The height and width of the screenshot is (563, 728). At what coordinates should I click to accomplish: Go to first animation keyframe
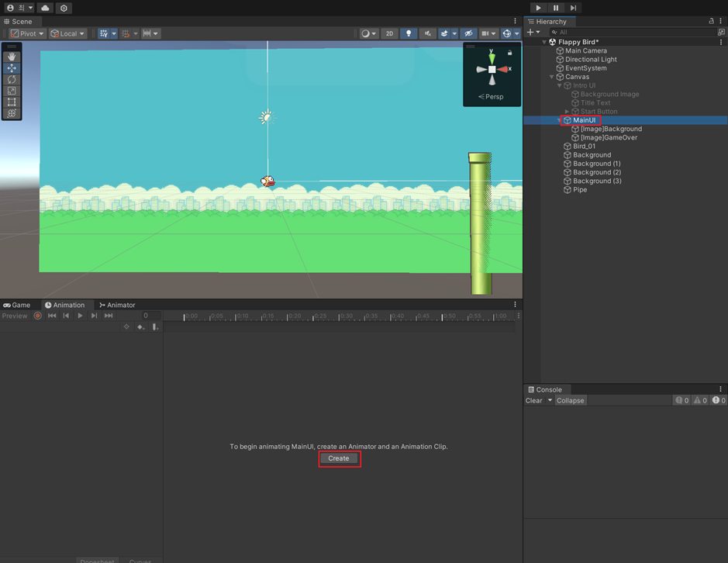52,316
